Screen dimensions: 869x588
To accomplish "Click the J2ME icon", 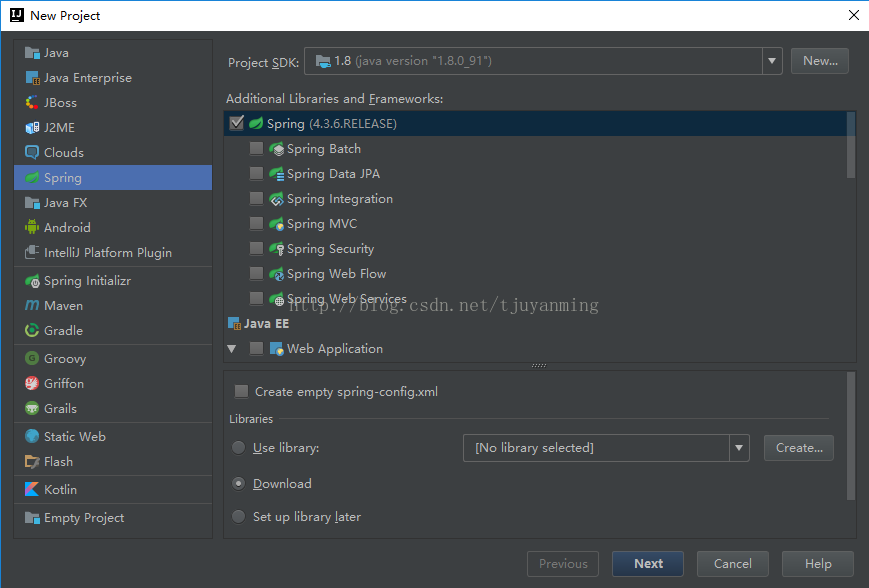I will [x=32, y=127].
